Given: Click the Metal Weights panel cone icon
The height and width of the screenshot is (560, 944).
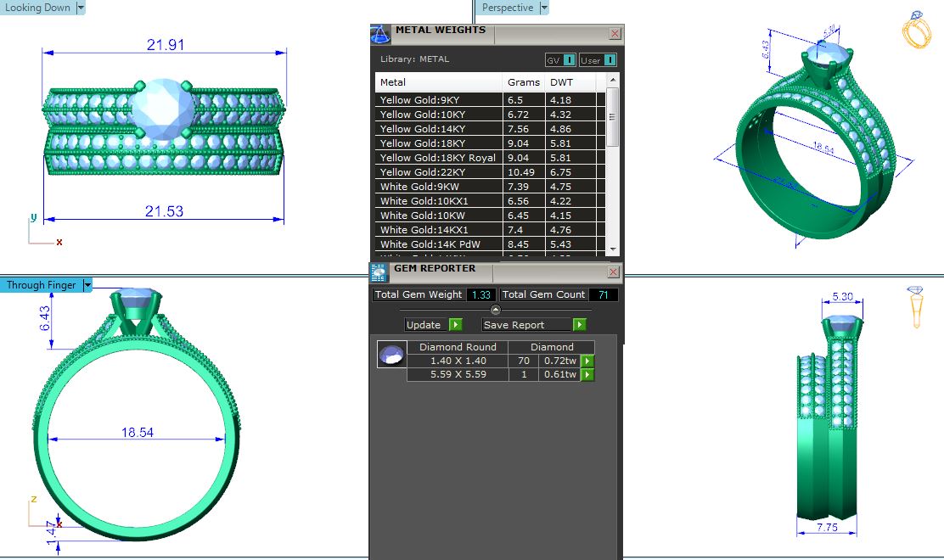Looking at the screenshot, I should [380, 34].
